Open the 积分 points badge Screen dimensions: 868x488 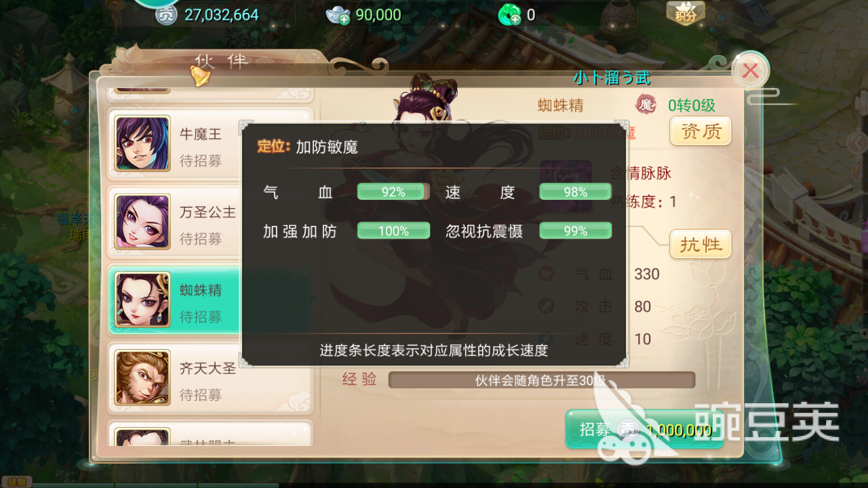coord(686,14)
